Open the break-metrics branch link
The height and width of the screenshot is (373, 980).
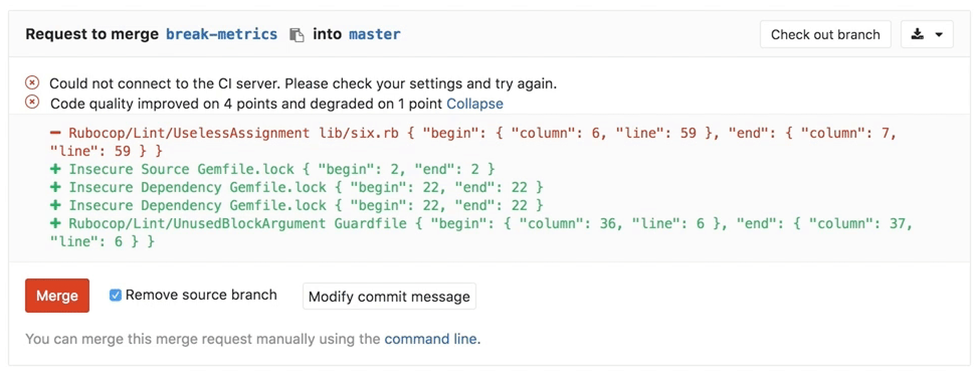[x=221, y=34]
